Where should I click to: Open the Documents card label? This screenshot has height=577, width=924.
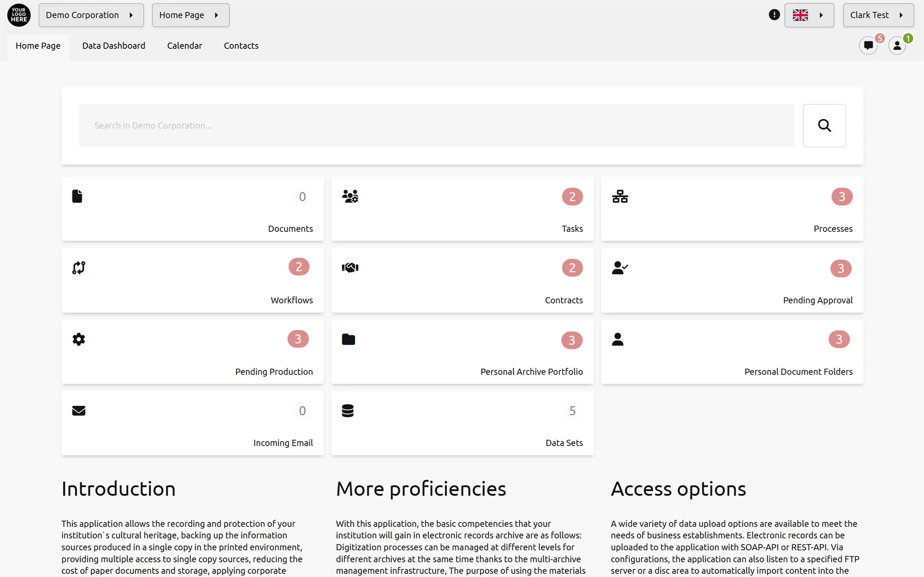290,229
